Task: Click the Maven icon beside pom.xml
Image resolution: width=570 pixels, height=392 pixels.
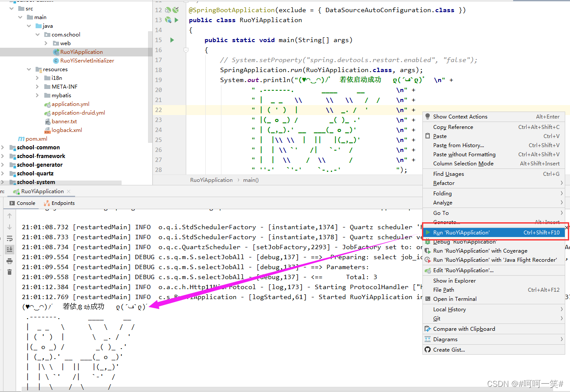Action: 21,139
